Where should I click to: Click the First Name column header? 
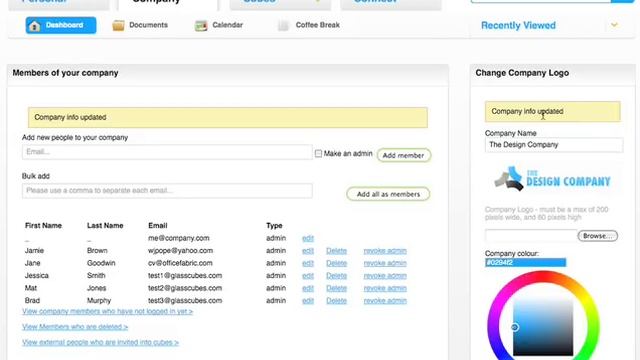coord(43,226)
